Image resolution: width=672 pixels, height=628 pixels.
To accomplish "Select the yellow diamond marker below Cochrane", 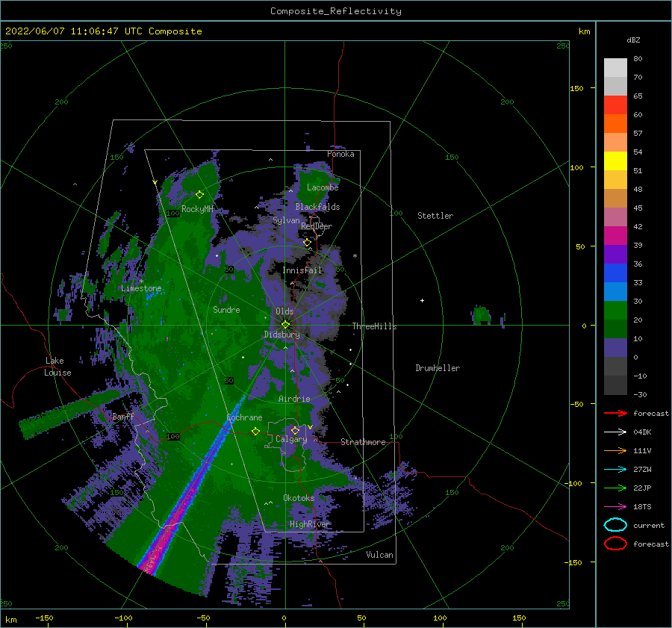I will tap(256, 431).
